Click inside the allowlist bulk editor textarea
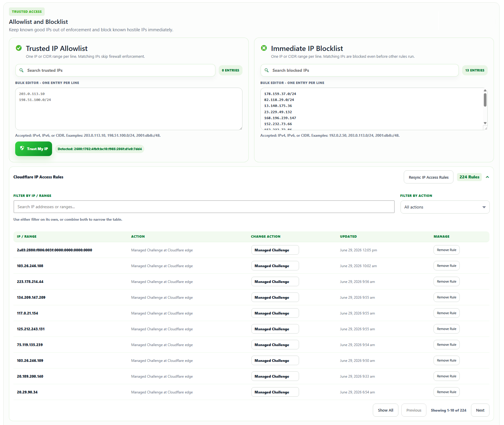 [129, 109]
